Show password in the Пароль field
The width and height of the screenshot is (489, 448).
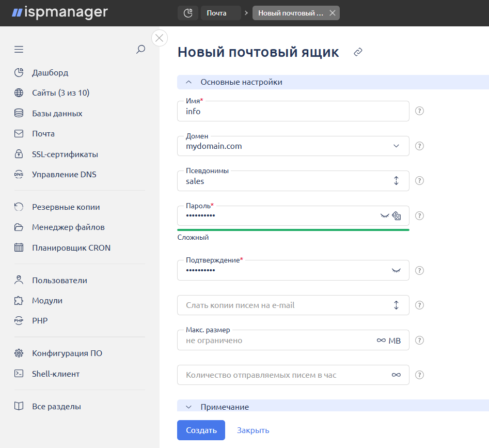pos(384,215)
